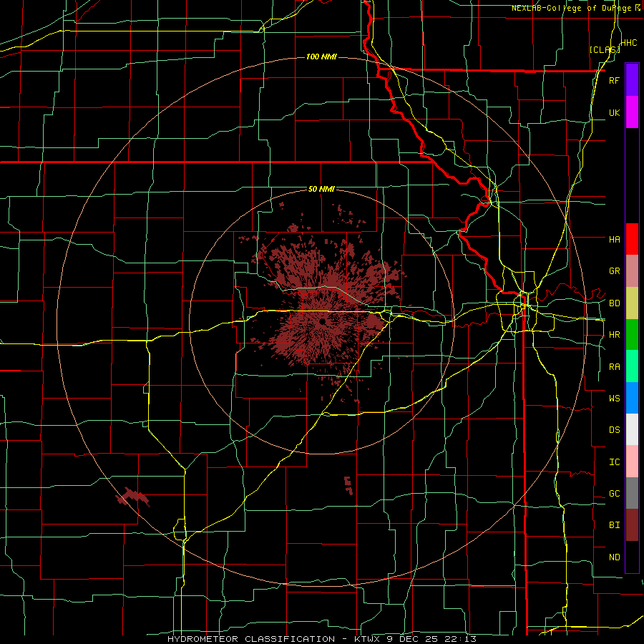Click the 100 NMI range ring label
644x644 pixels.
tap(321, 57)
